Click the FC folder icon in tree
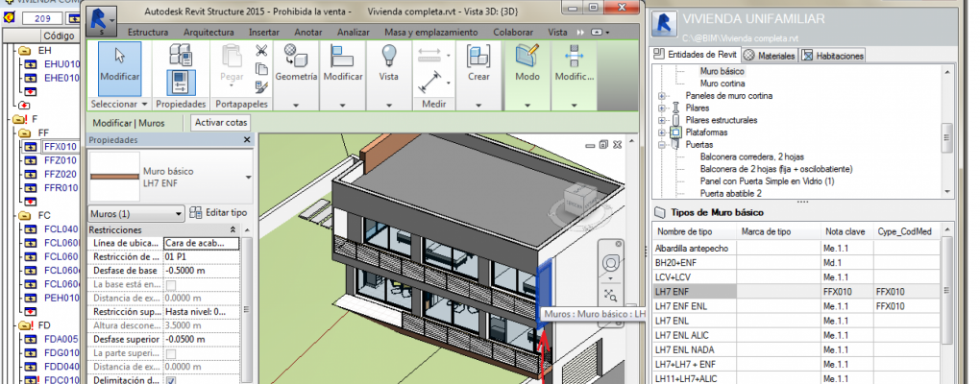 [25, 215]
